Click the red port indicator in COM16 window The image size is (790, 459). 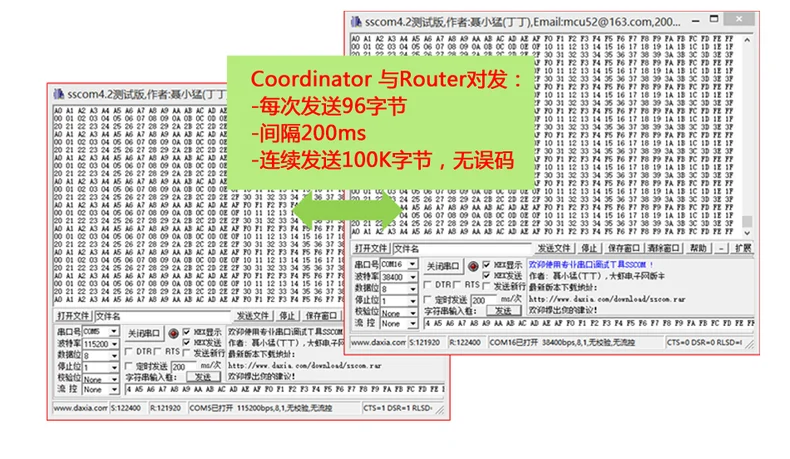tap(473, 266)
